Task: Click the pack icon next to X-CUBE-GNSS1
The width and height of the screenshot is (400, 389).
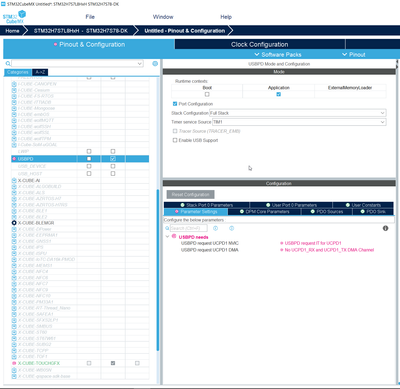Action: point(14,241)
